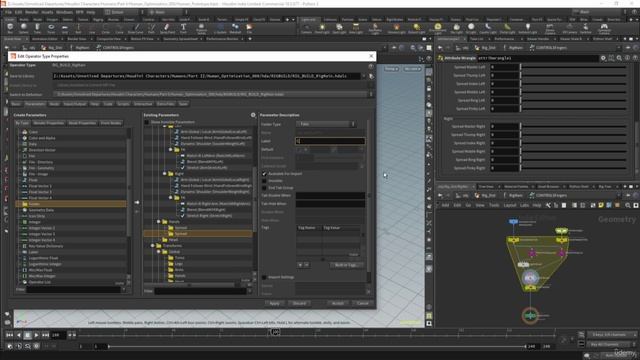Screen dimensions: 640x360
Task: Click the bottom output node in network
Action: 530,316
